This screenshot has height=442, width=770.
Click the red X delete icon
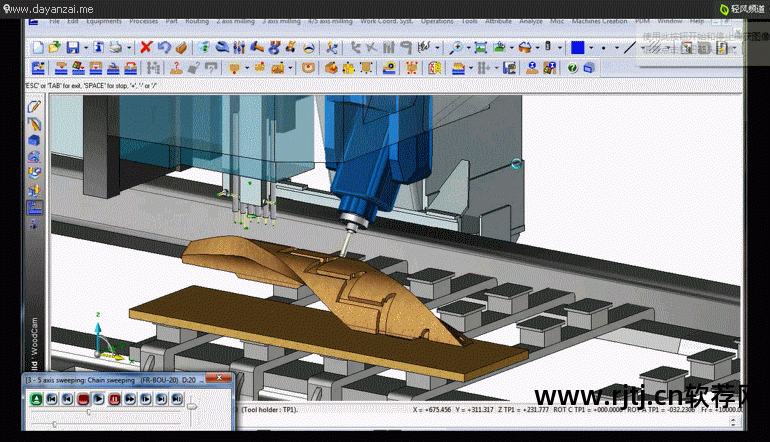coord(146,48)
